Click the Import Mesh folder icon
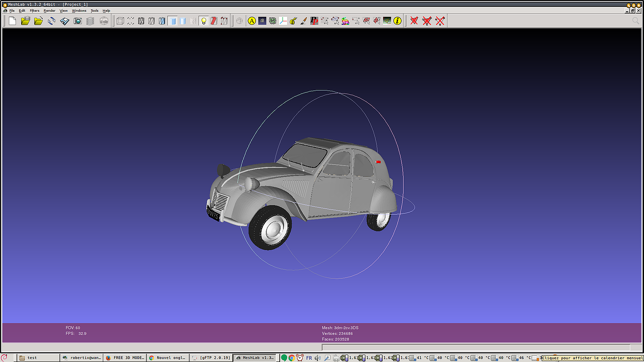644x362 pixels. (x=38, y=21)
